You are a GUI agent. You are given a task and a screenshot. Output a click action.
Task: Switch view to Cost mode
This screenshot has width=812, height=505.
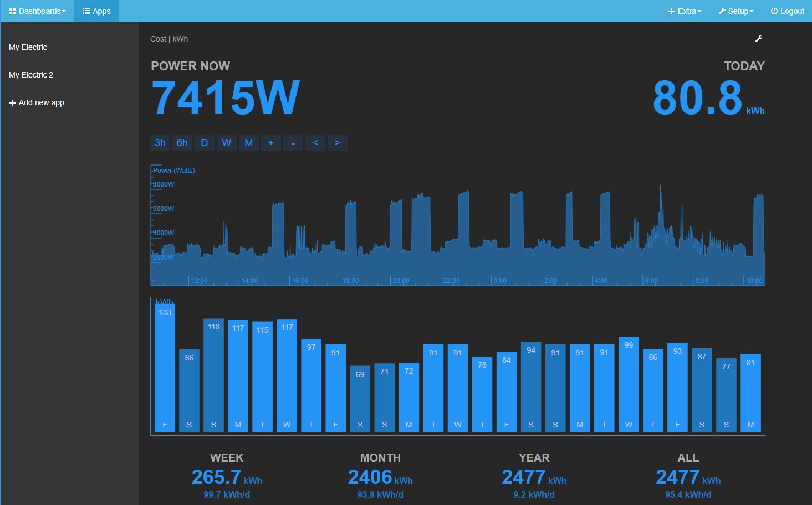coord(158,39)
